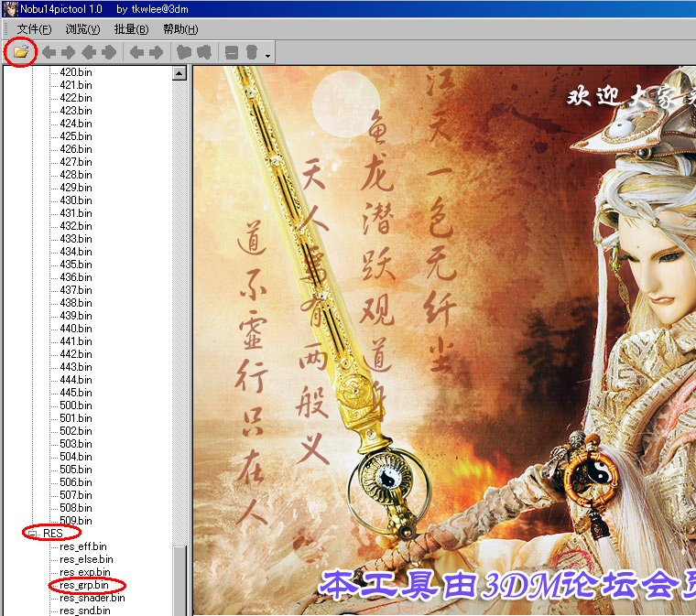Screen dimensions: 696x616
Task: Select 434.bin in the file tree
Action: pyautogui.click(x=76, y=252)
